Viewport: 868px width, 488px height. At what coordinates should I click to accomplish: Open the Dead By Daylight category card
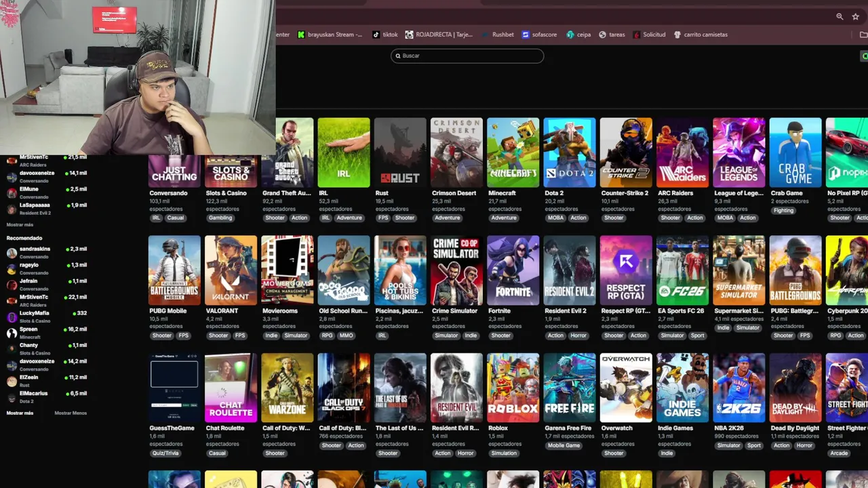(x=795, y=388)
